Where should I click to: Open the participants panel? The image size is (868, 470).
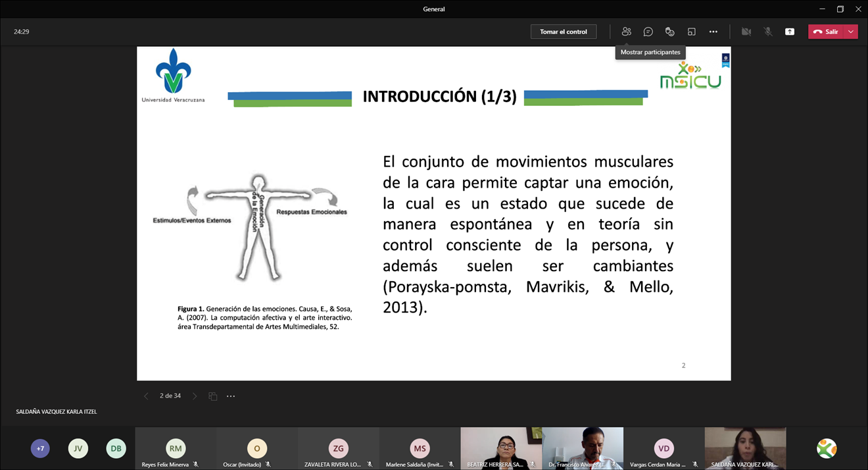pyautogui.click(x=626, y=32)
